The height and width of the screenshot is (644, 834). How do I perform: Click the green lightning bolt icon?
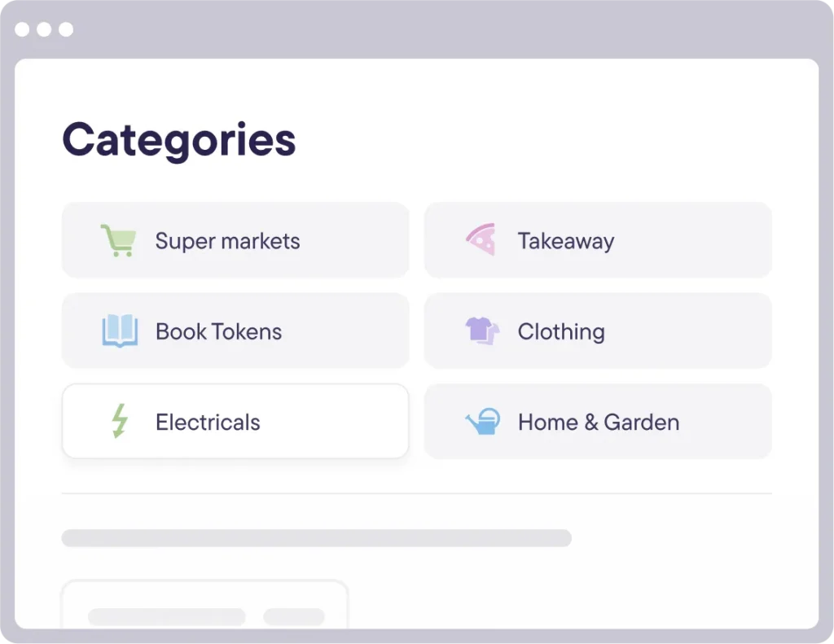click(x=120, y=421)
